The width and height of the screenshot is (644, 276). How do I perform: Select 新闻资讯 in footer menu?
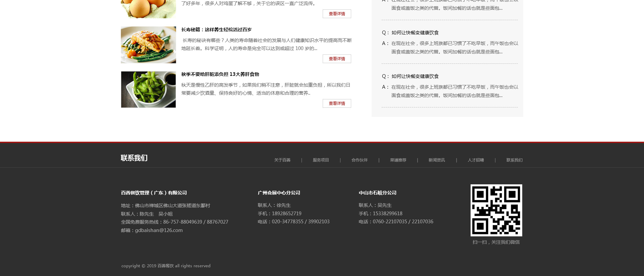436,160
